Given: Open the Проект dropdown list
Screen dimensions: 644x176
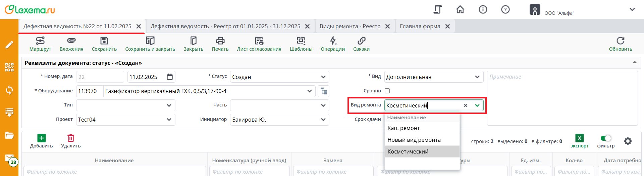Looking at the screenshot, I should click(x=169, y=120).
